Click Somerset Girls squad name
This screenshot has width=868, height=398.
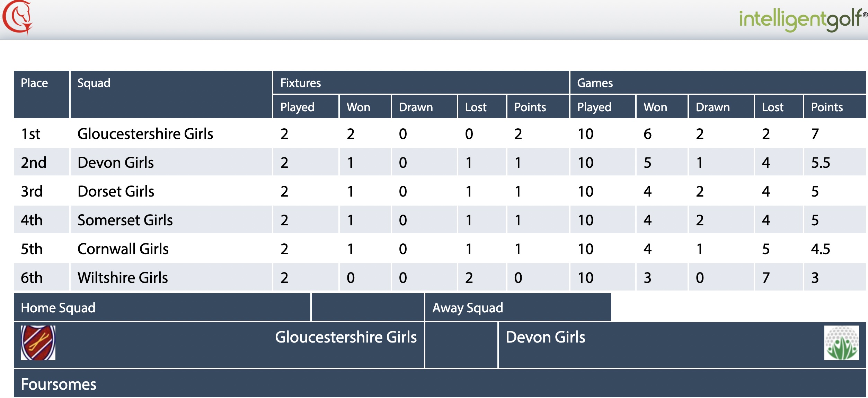click(125, 220)
